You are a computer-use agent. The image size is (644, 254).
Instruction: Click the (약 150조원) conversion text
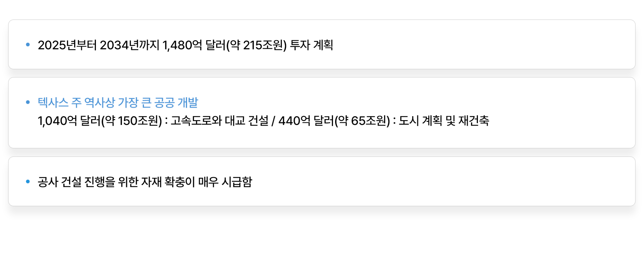coord(132,121)
